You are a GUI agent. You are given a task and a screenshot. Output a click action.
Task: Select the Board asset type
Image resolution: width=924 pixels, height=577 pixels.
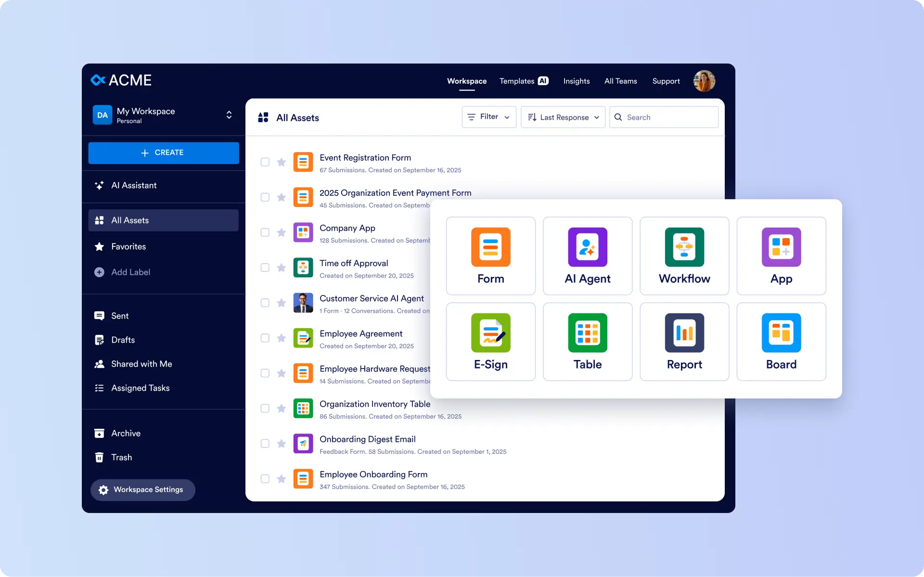pos(781,341)
